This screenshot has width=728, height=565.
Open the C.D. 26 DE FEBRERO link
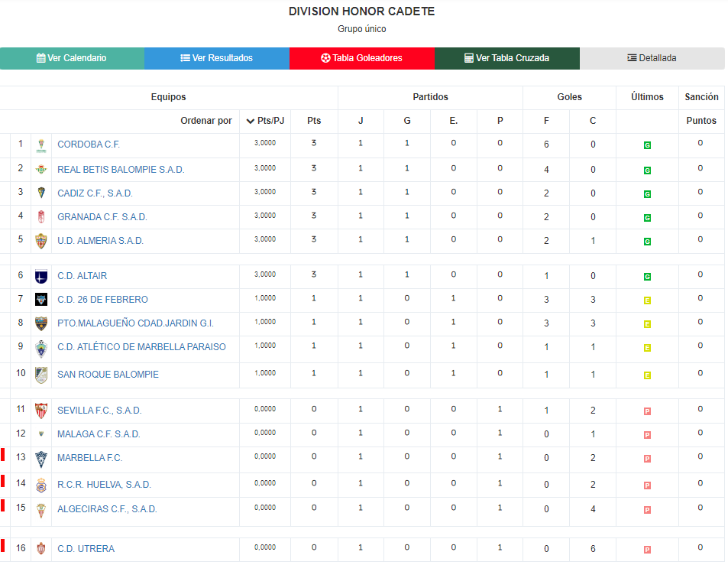pos(102,300)
